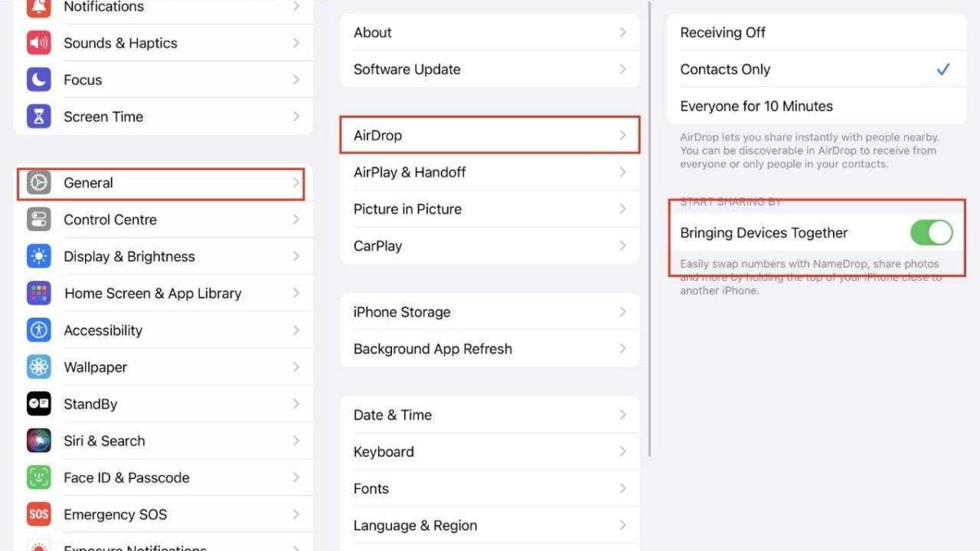
Task: Expand iPhone Storage with its chevron
Action: click(622, 312)
